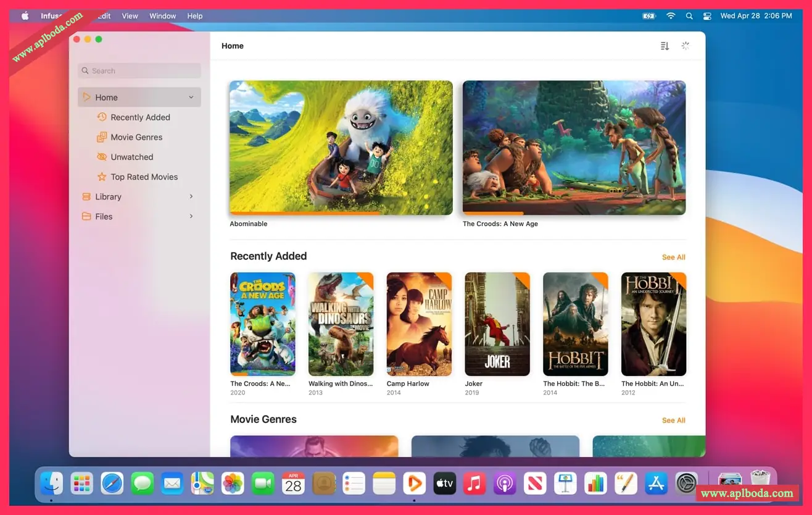Open Control Center from the menu bar
The height and width of the screenshot is (515, 812).
707,16
